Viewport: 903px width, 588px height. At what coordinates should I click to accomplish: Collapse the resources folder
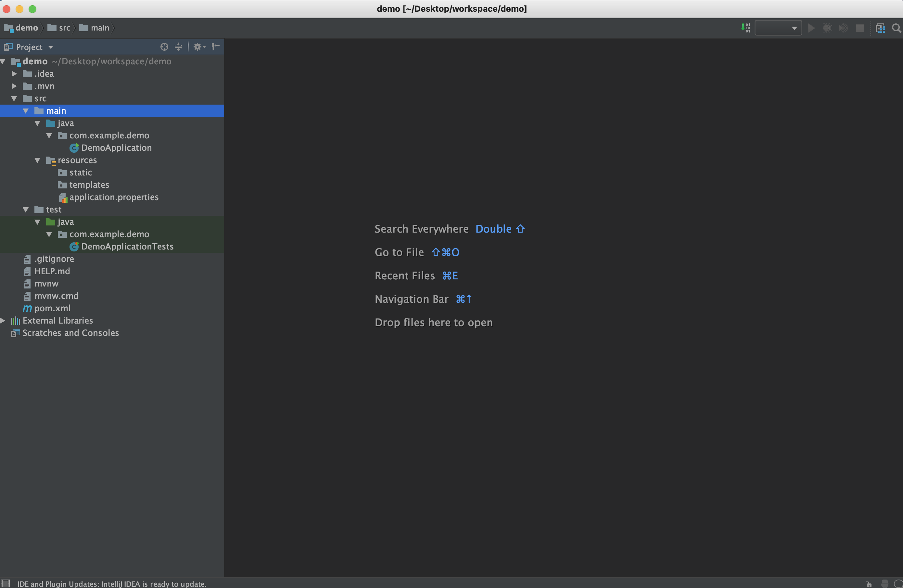tap(37, 160)
